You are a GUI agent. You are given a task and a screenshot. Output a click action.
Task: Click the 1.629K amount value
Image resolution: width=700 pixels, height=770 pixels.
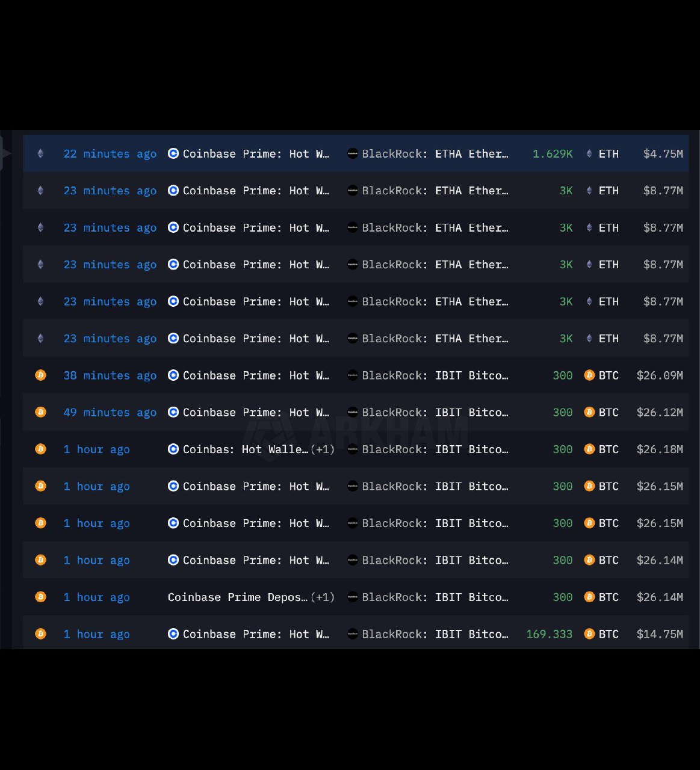click(x=553, y=153)
